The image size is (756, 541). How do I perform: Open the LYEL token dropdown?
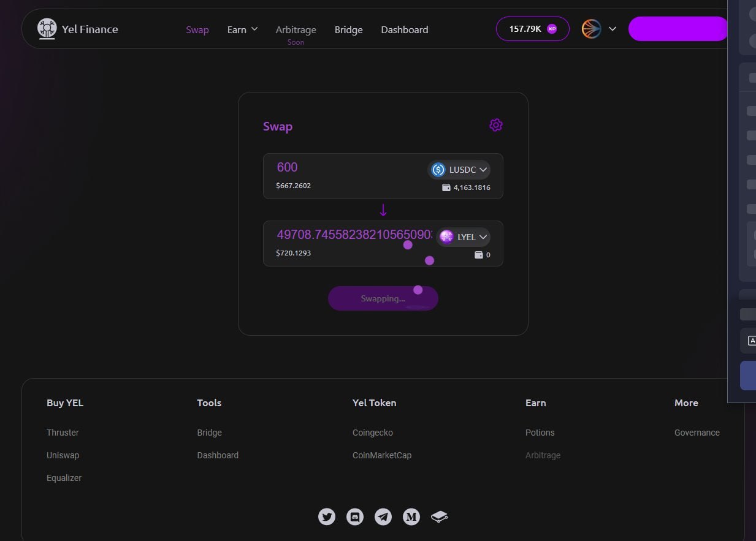pyautogui.click(x=464, y=237)
